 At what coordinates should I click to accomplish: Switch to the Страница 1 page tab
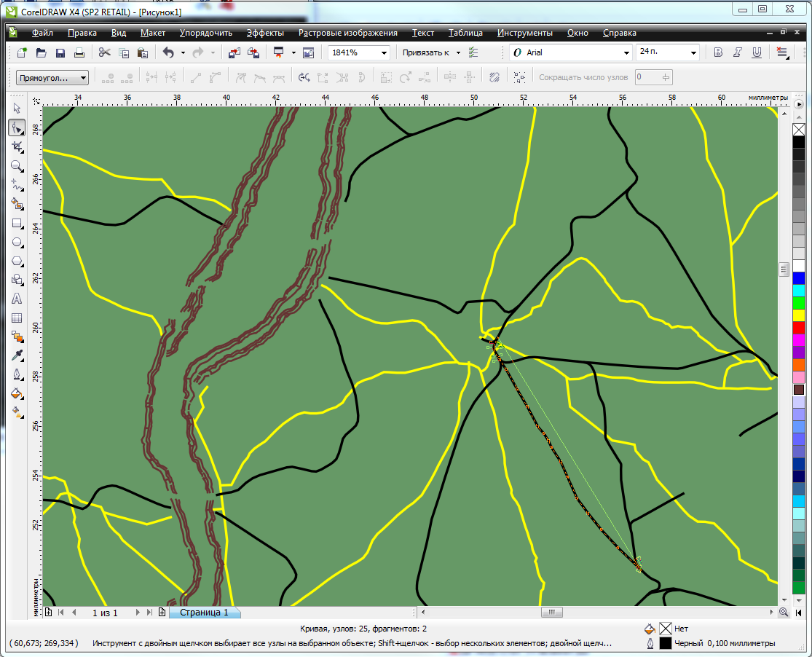tap(204, 613)
